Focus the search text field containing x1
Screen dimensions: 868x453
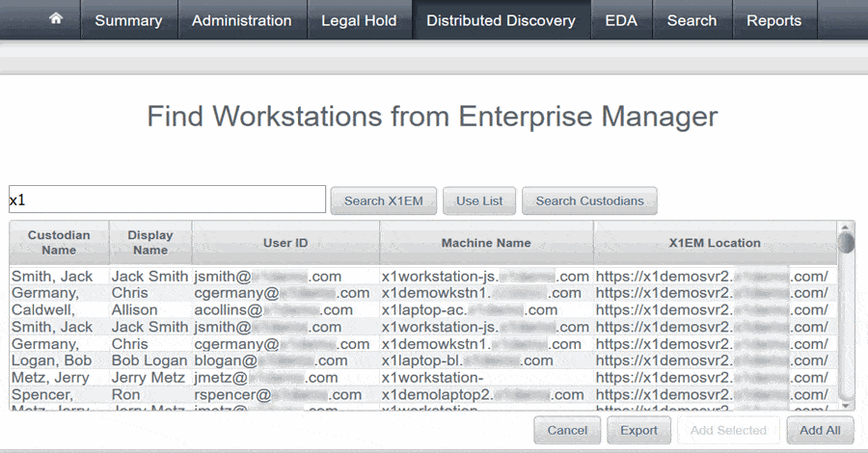167,200
